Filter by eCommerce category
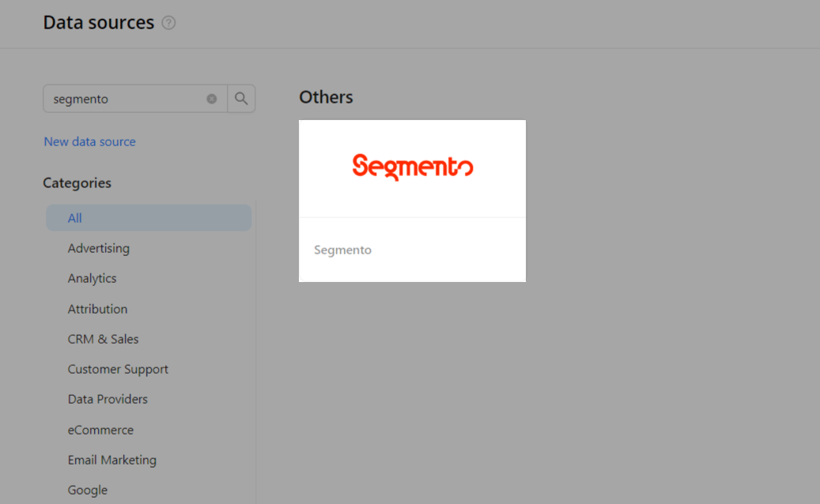 (100, 430)
